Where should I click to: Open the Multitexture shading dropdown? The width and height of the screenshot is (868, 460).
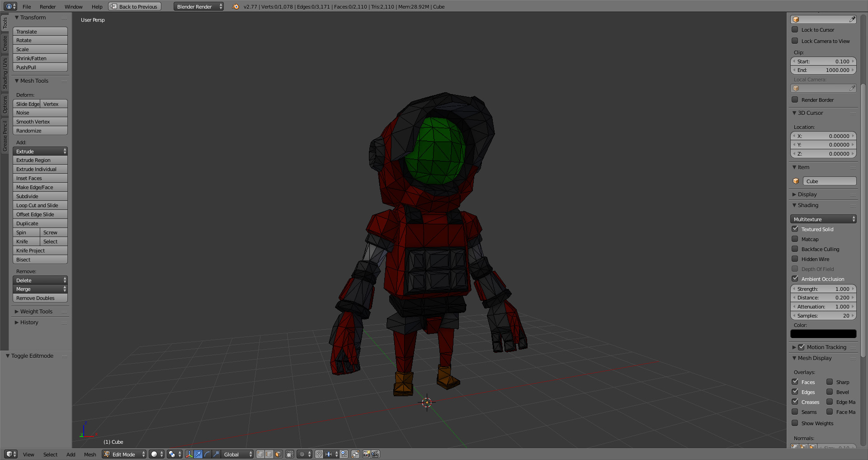pyautogui.click(x=823, y=219)
